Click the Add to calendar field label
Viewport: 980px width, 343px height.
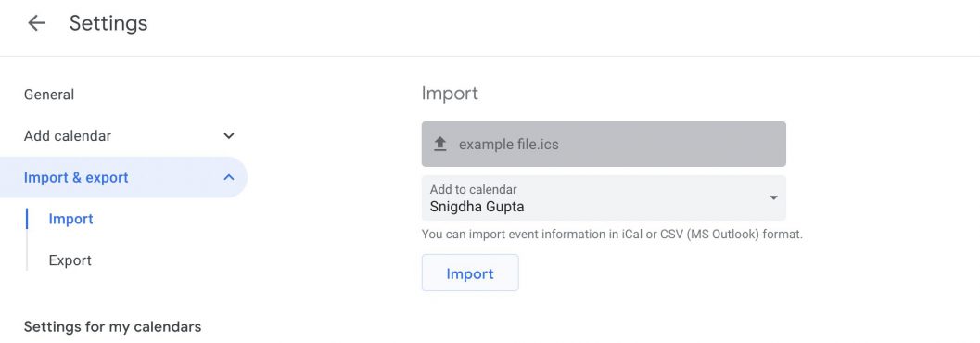473,189
